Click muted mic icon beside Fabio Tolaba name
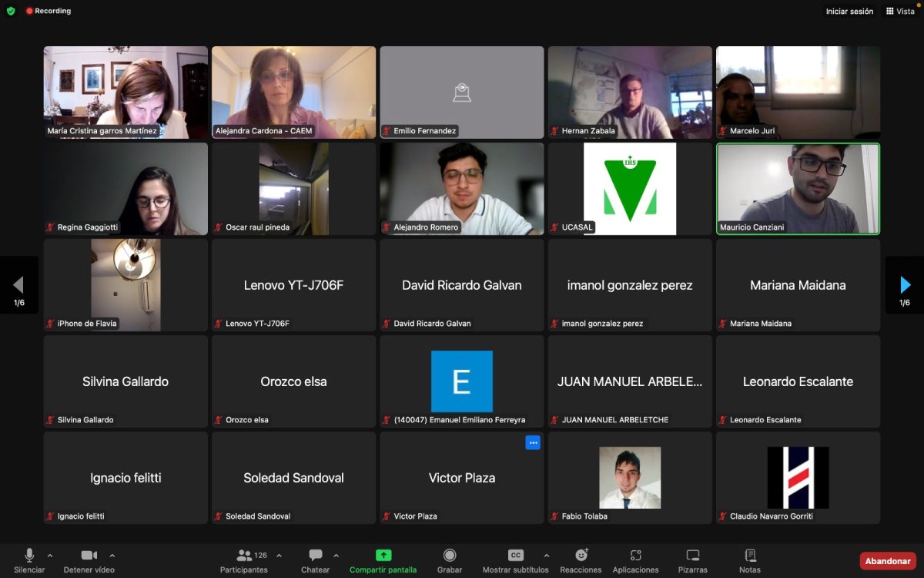This screenshot has height=578, width=924. click(x=555, y=516)
